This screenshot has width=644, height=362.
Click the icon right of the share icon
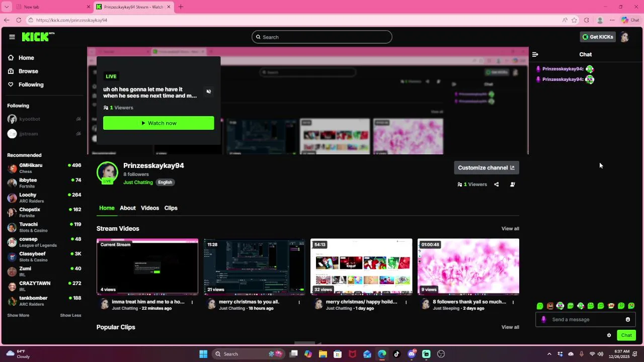click(512, 185)
